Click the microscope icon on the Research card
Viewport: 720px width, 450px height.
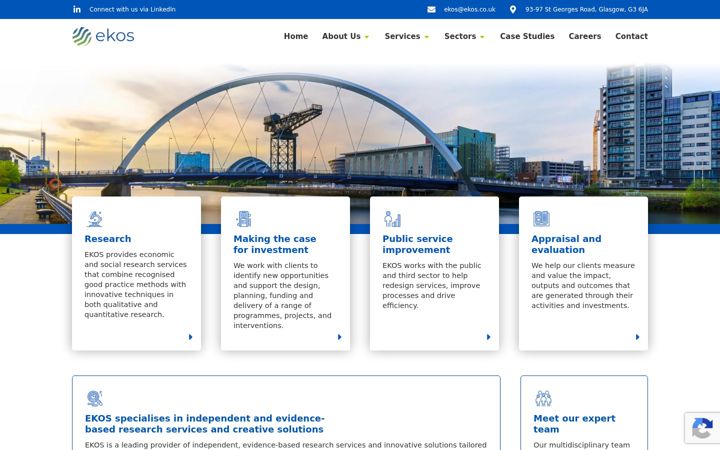(95, 219)
